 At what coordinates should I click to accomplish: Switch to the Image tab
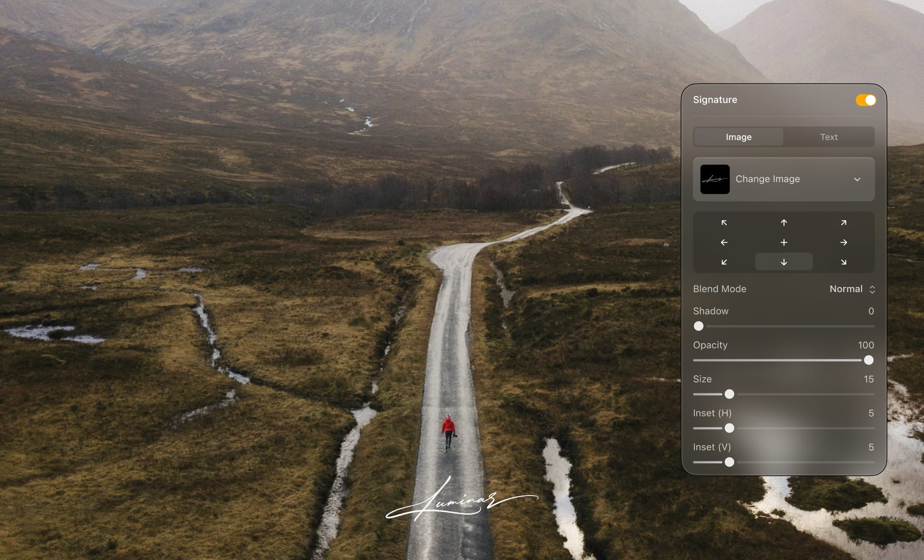[x=739, y=137]
